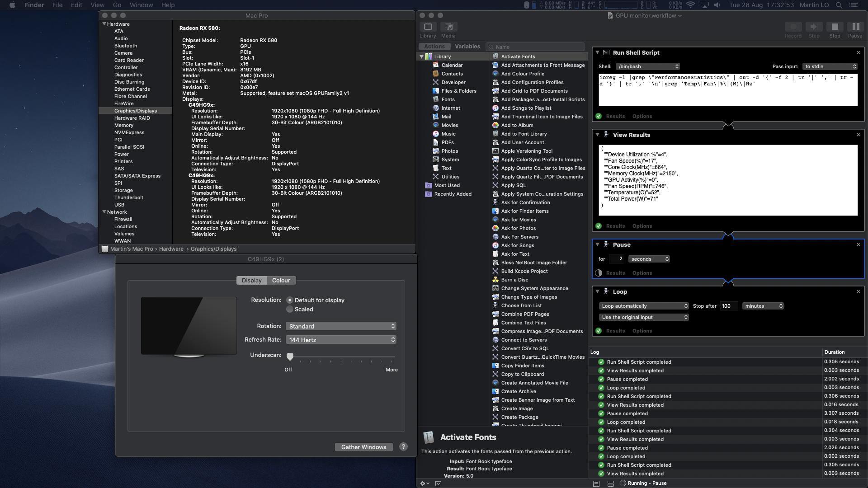
Task: Select the Photos library category
Action: (x=450, y=151)
